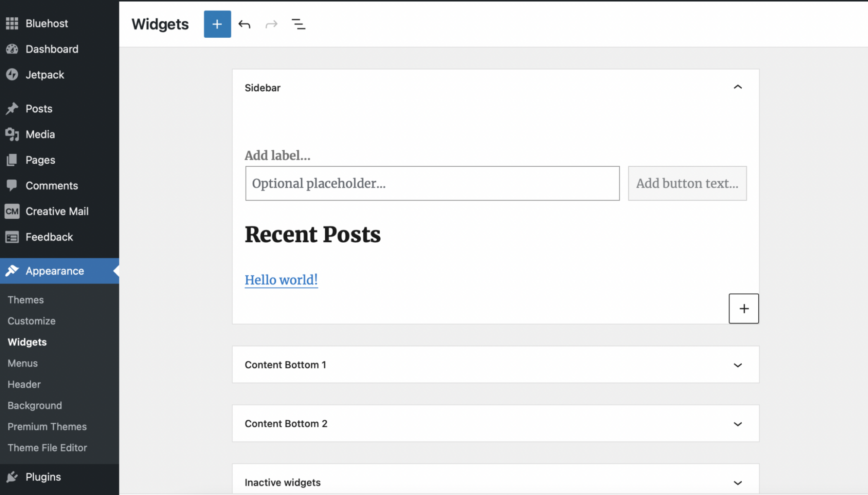Click the Bluehost grid icon

12,23
